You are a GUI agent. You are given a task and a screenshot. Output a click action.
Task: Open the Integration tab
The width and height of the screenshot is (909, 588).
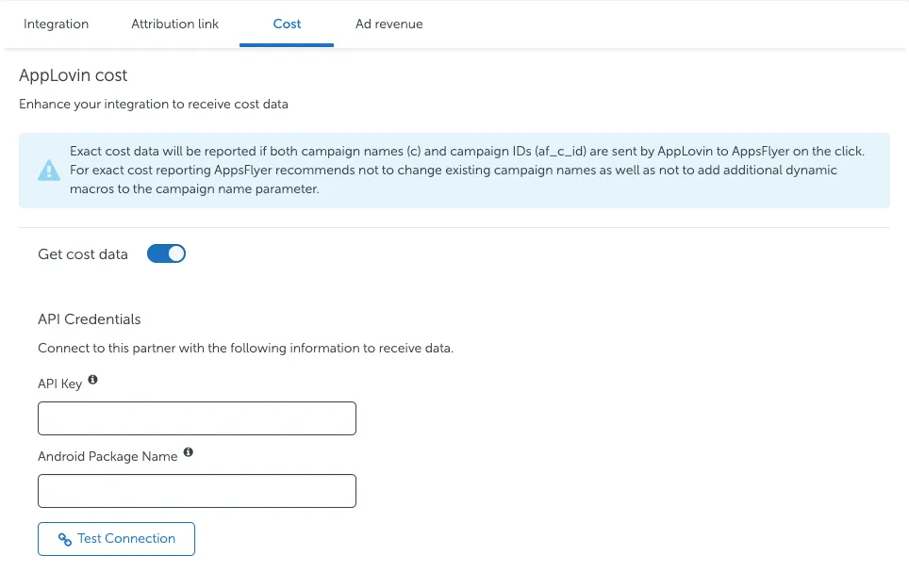(x=56, y=24)
